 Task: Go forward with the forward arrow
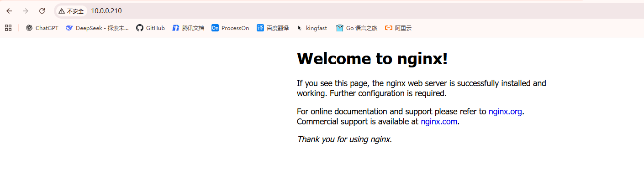[26, 11]
